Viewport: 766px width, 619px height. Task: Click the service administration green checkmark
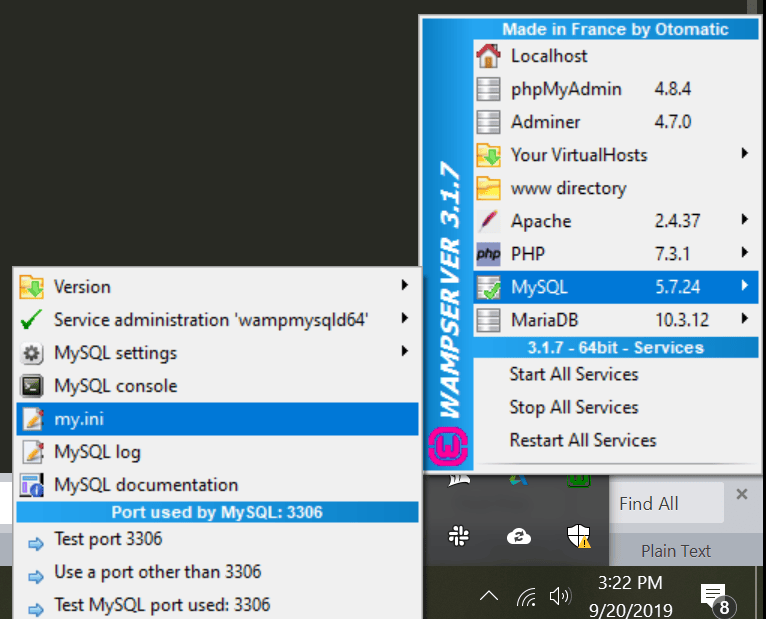[31, 320]
